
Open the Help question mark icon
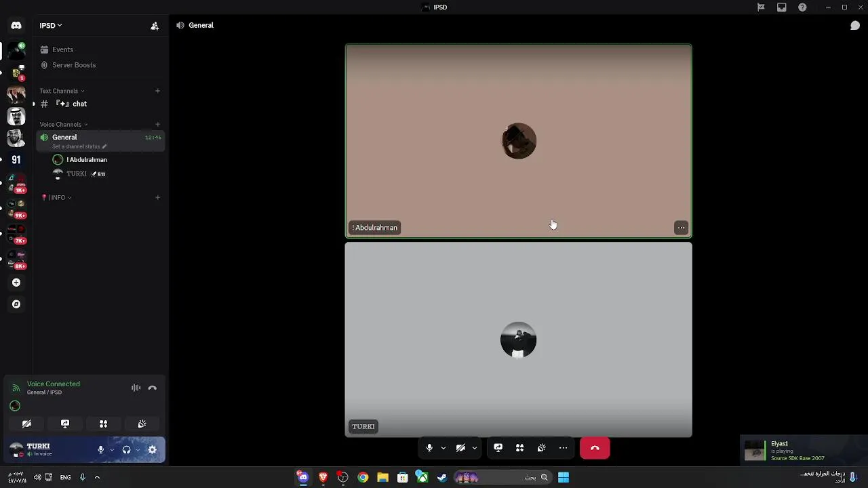click(803, 7)
